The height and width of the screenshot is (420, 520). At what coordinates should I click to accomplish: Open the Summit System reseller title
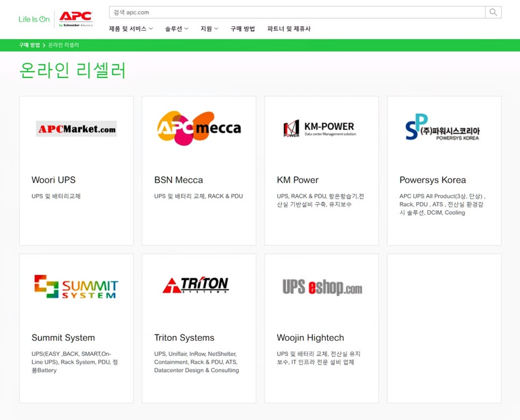point(63,338)
